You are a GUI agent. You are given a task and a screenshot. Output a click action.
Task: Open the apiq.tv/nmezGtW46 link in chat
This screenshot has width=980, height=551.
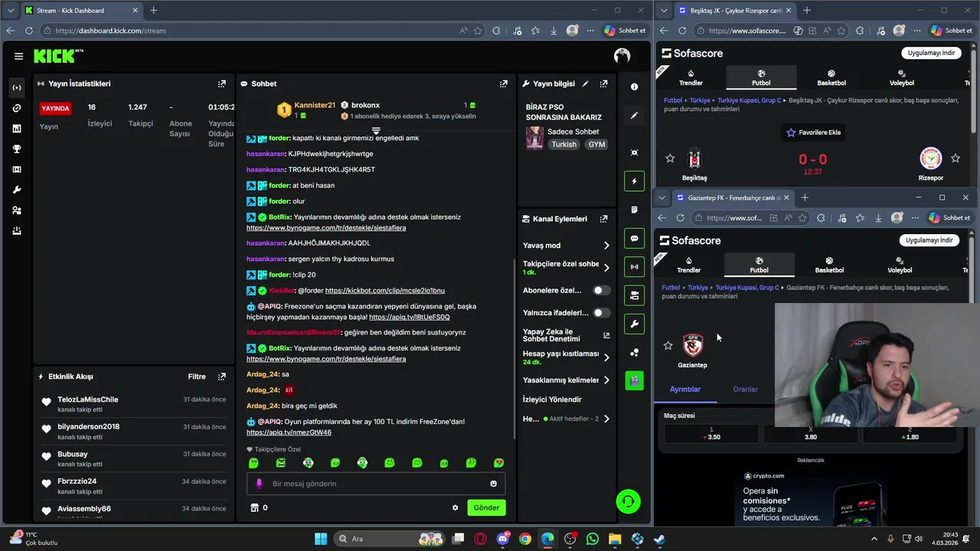coord(289,432)
